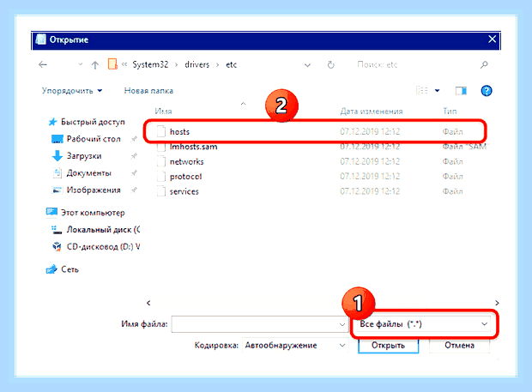The width and height of the screenshot is (532, 392).
Task: Open System32 in the address path
Action: coord(150,64)
